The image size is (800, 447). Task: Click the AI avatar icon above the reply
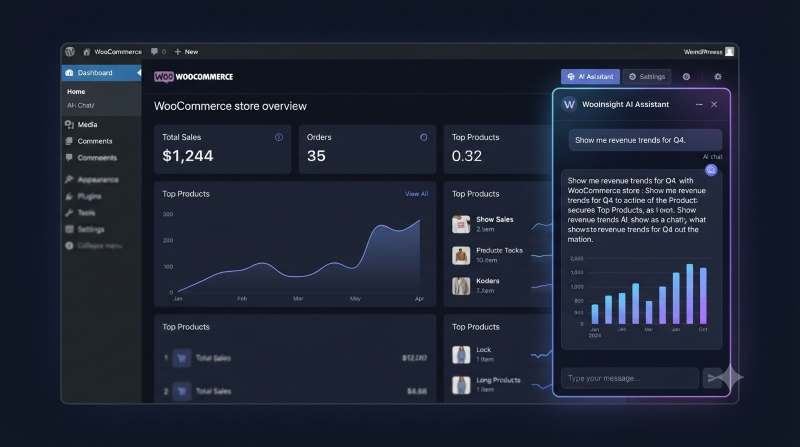(x=711, y=170)
